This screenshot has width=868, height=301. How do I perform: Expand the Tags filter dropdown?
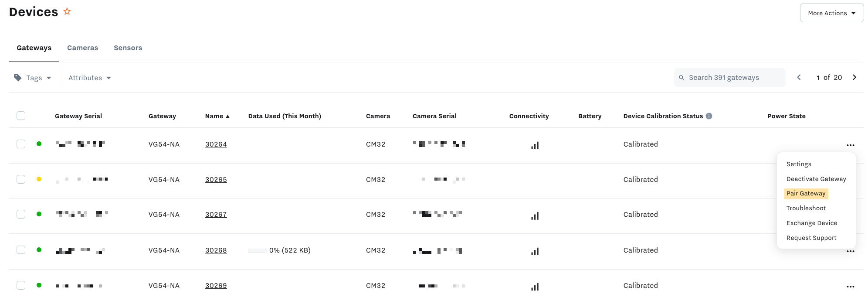tap(33, 78)
